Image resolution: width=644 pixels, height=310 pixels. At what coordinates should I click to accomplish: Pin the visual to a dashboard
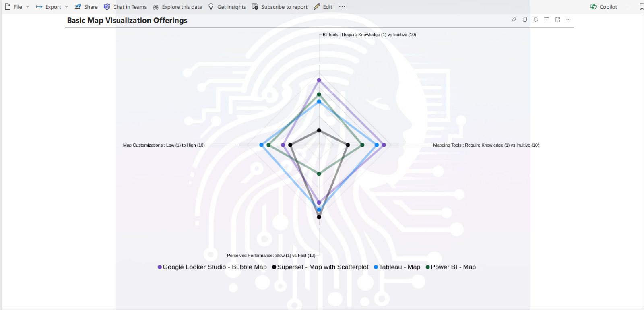click(x=514, y=19)
